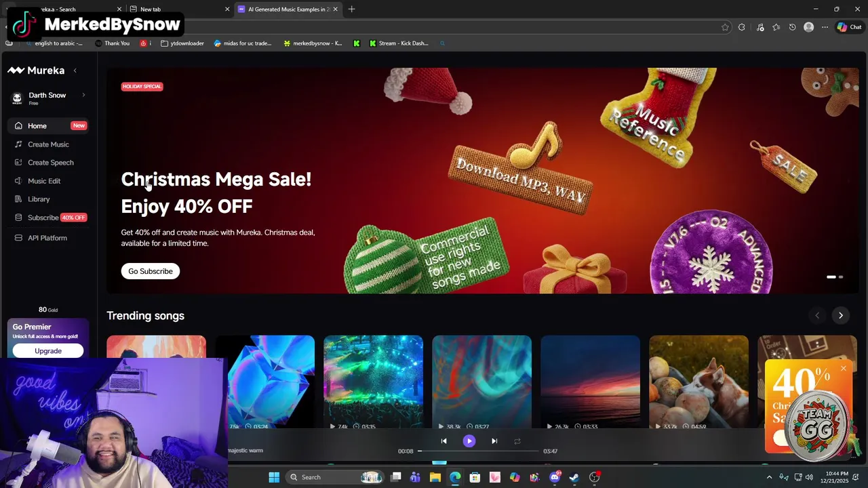Viewport: 868px width, 488px height.
Task: Click the Music Edit icon
Action: click(18, 181)
